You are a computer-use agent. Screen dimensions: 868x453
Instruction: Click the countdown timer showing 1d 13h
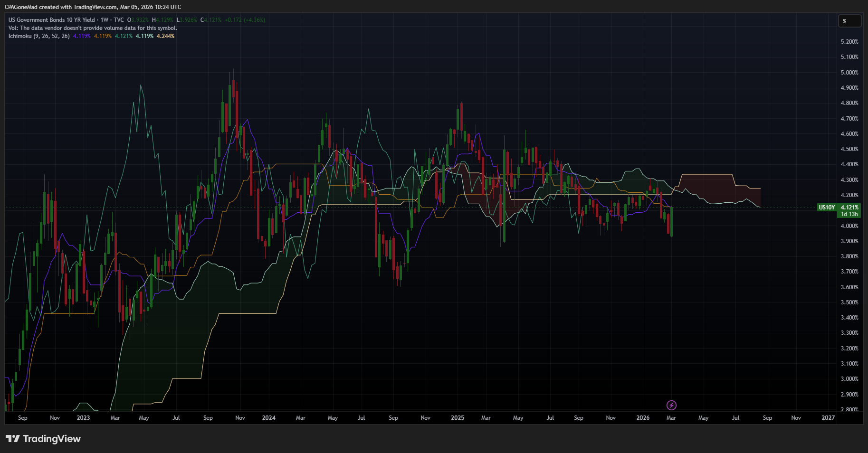850,214
